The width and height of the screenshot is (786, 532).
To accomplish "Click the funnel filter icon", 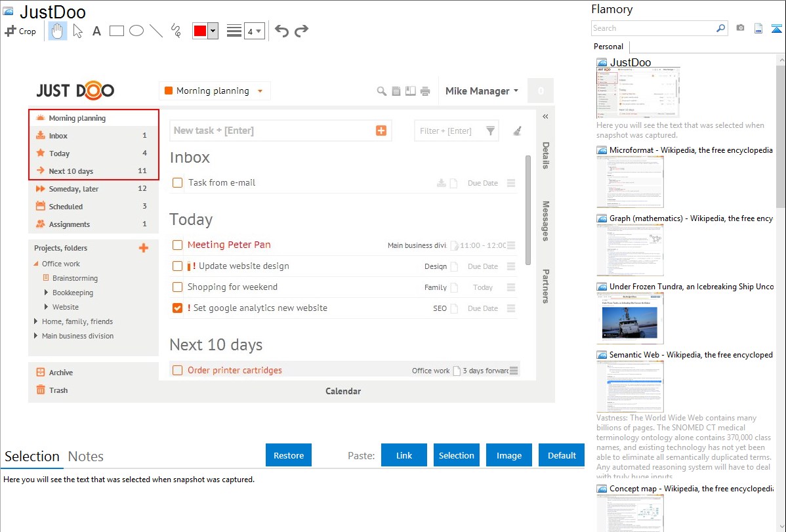I will (490, 131).
